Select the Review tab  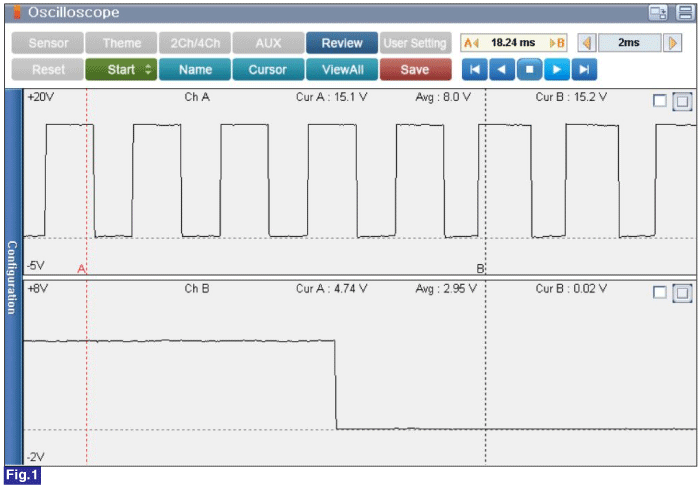pyautogui.click(x=342, y=43)
